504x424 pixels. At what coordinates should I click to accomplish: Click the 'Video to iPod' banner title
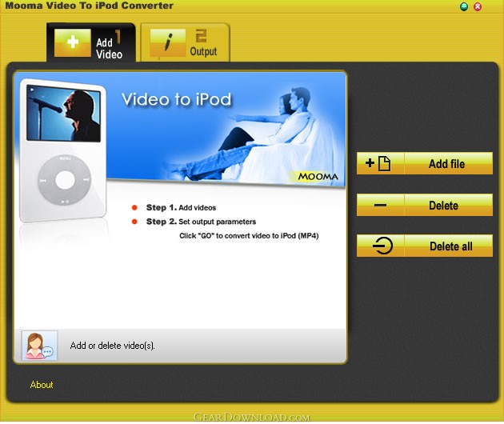pos(177,99)
